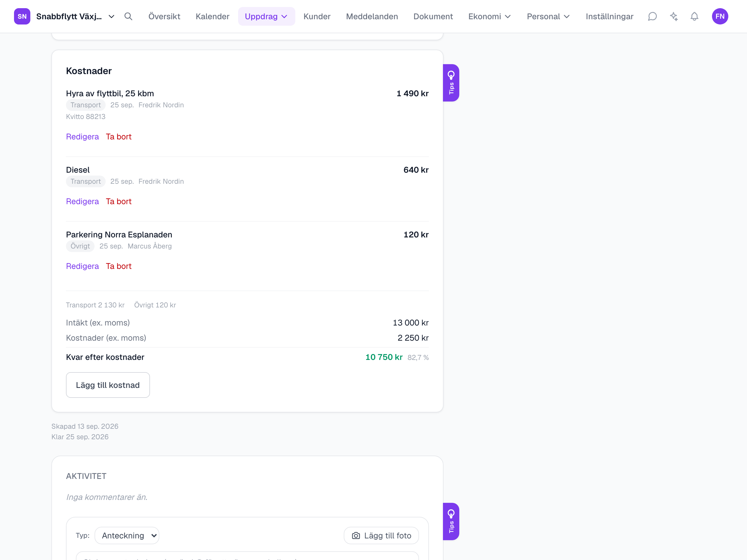Open the Typ Anteckning dropdown
The height and width of the screenshot is (560, 747).
tap(127, 535)
